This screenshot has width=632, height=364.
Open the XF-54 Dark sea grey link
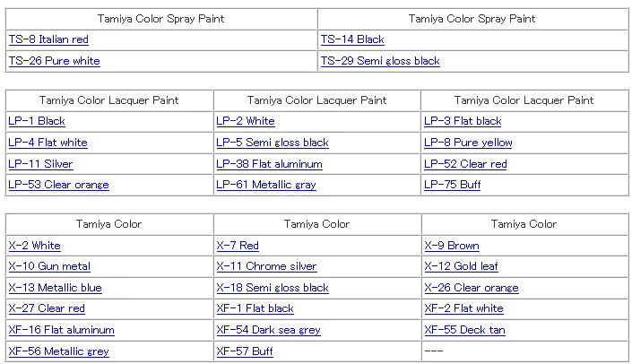point(268,330)
